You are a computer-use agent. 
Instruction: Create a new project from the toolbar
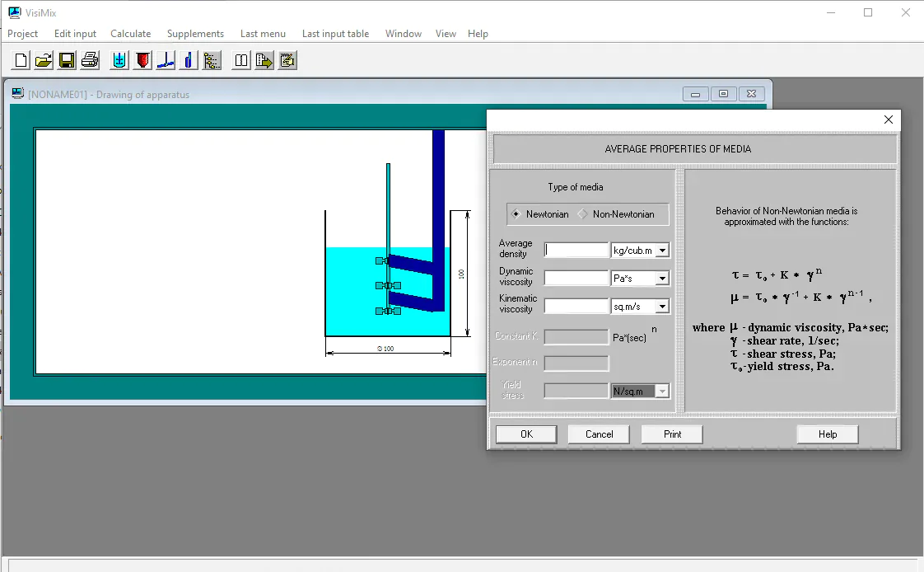(x=21, y=60)
